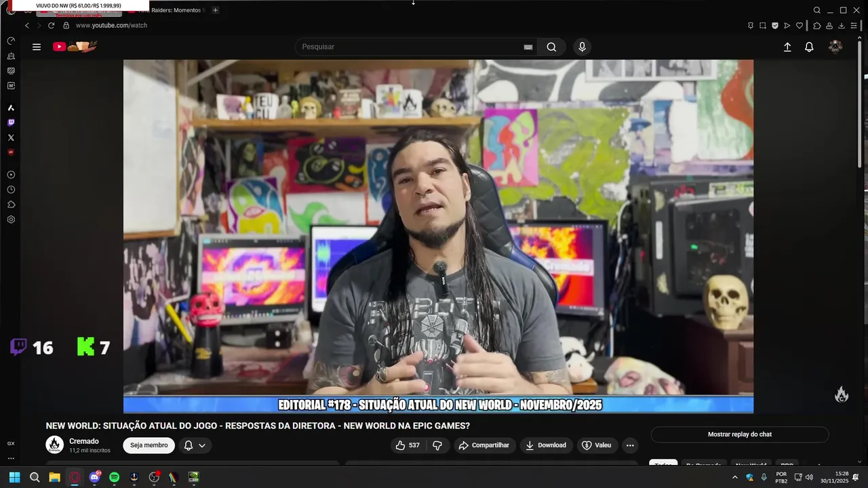Take a snapshot with the toolbar capture icon
This screenshot has height=488, width=868.
click(x=763, y=26)
